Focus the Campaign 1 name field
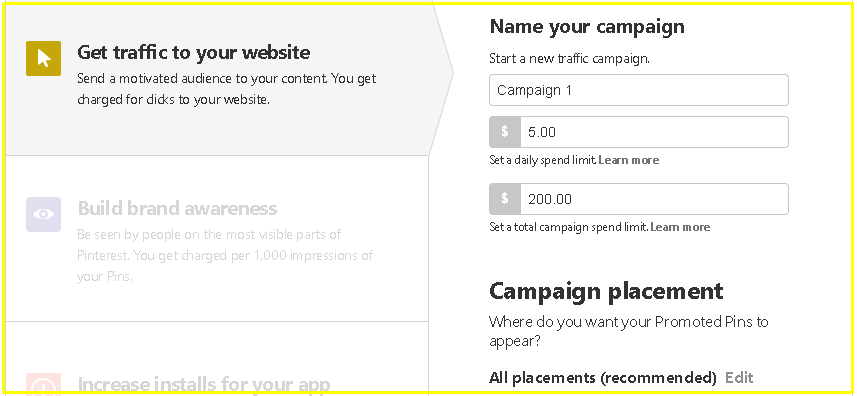Image resolution: width=857 pixels, height=396 pixels. pos(639,90)
